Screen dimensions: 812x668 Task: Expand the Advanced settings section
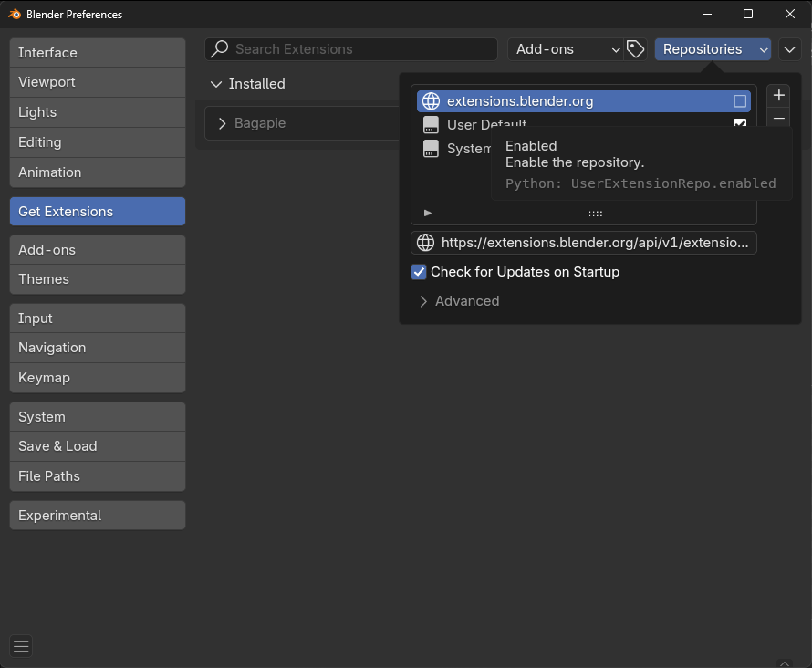tap(423, 301)
